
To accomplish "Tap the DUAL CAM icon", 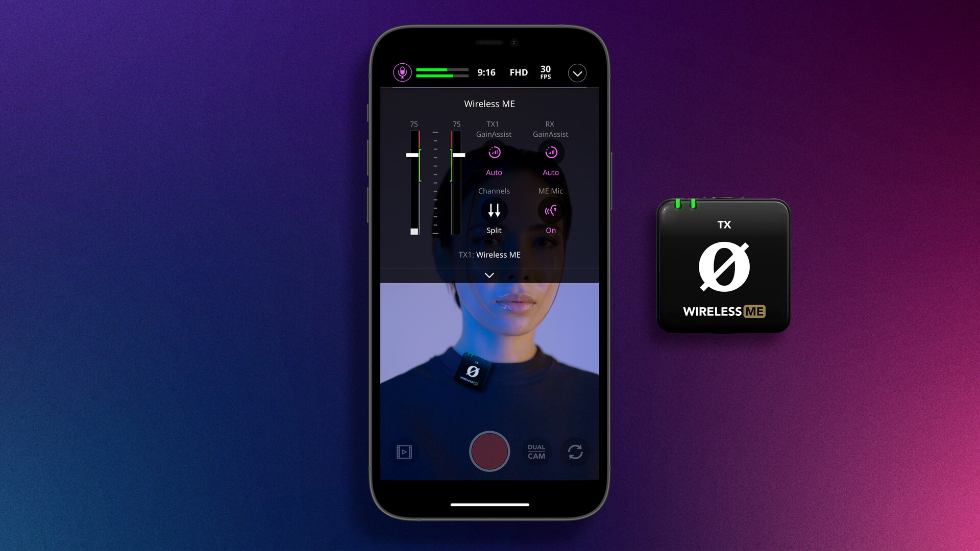I will 534,452.
